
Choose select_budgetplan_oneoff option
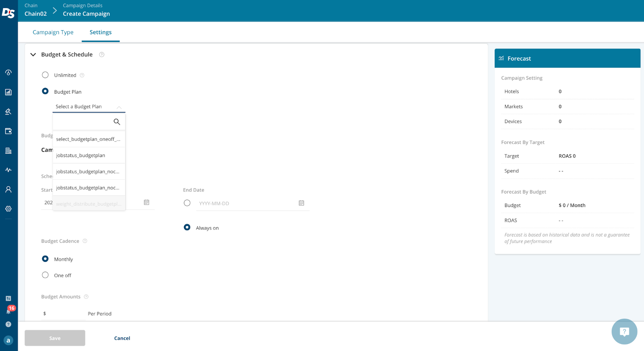tap(89, 139)
